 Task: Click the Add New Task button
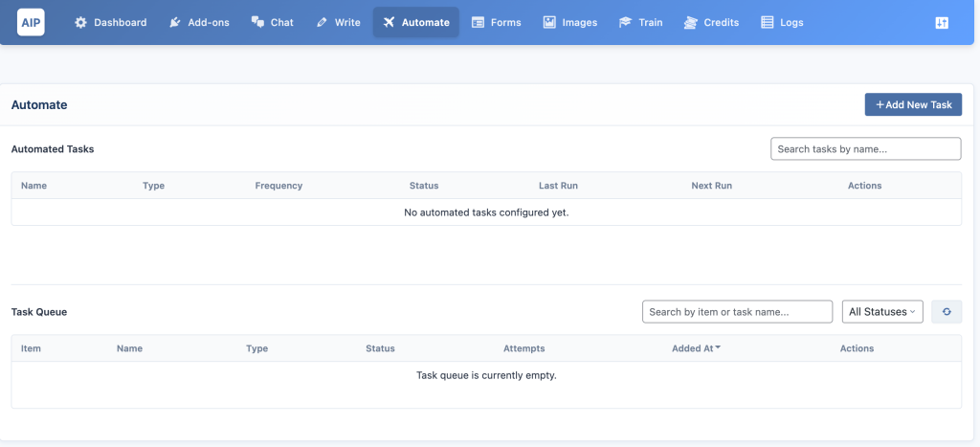coord(913,104)
